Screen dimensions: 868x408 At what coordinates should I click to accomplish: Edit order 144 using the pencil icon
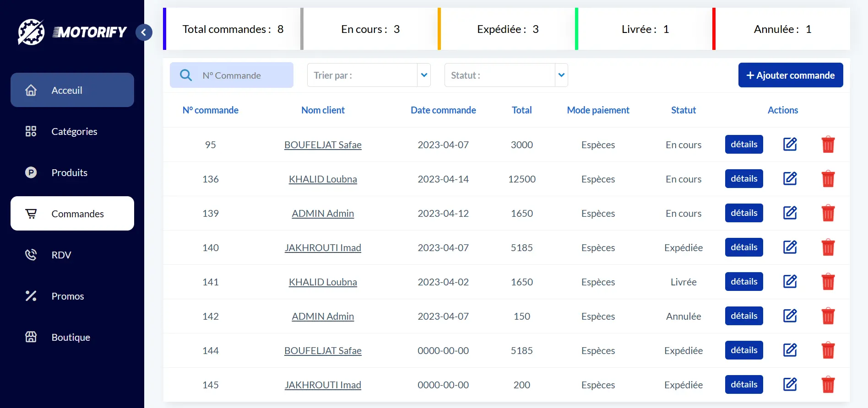(790, 350)
